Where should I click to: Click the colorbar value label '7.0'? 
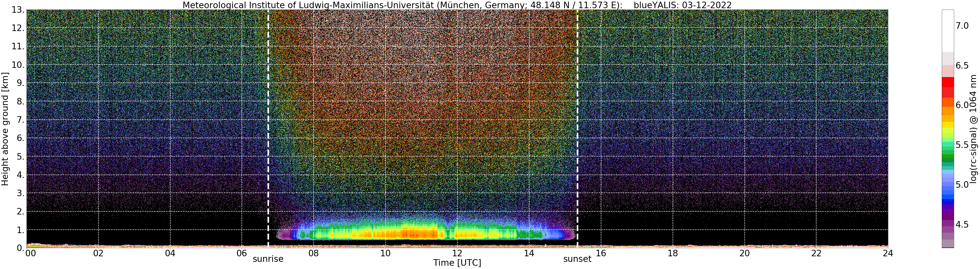(962, 25)
